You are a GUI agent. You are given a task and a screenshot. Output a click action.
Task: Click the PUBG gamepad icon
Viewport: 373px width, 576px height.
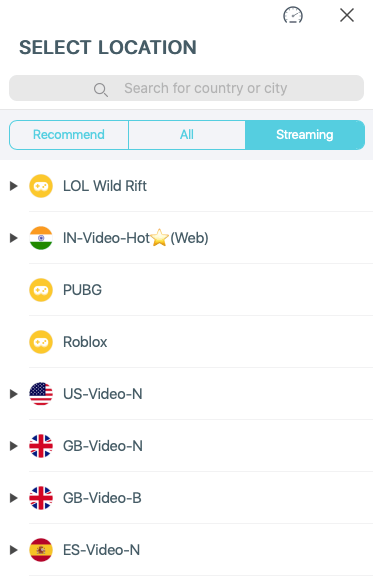41,290
